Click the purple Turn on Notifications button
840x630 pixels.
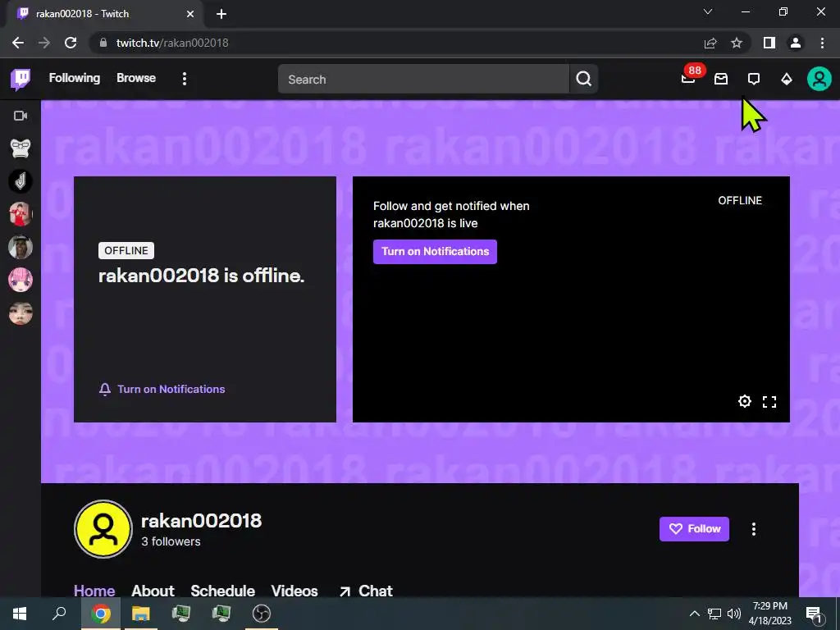coord(435,251)
